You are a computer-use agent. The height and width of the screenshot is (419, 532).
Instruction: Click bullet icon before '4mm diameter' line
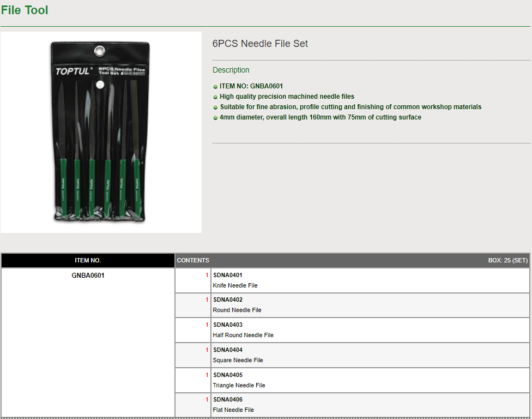pos(215,118)
